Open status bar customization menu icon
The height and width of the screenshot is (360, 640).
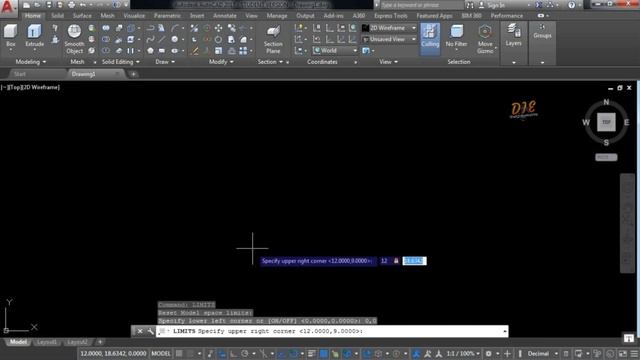(634, 353)
